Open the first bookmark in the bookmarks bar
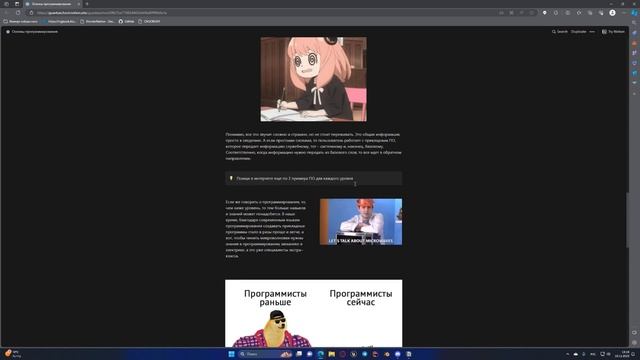 tap(20, 21)
